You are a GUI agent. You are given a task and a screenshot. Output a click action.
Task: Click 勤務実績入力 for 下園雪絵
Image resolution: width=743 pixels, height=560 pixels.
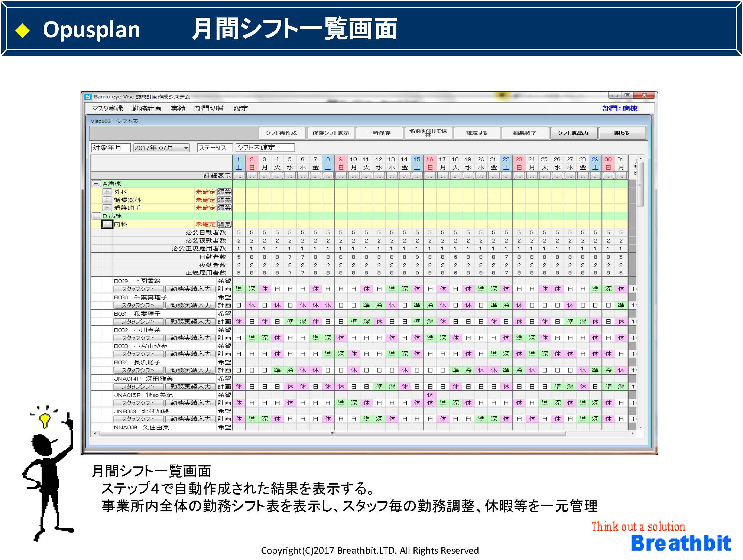pos(190,289)
